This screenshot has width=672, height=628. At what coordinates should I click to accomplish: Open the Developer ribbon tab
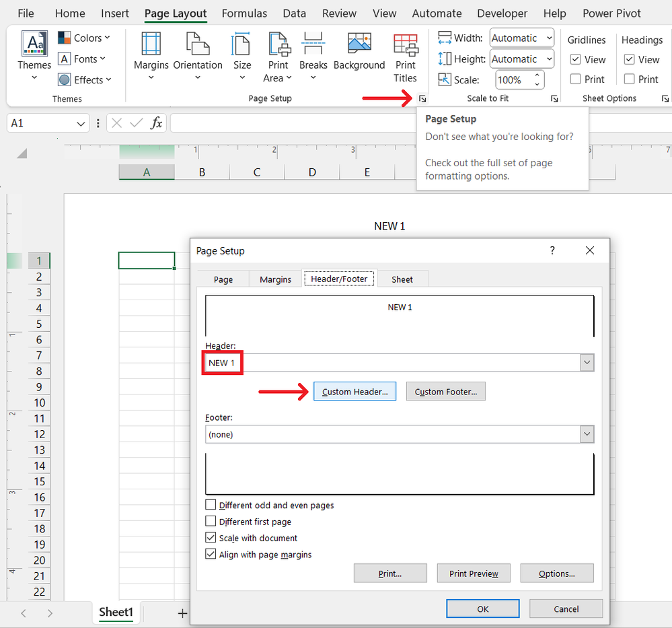(x=502, y=13)
